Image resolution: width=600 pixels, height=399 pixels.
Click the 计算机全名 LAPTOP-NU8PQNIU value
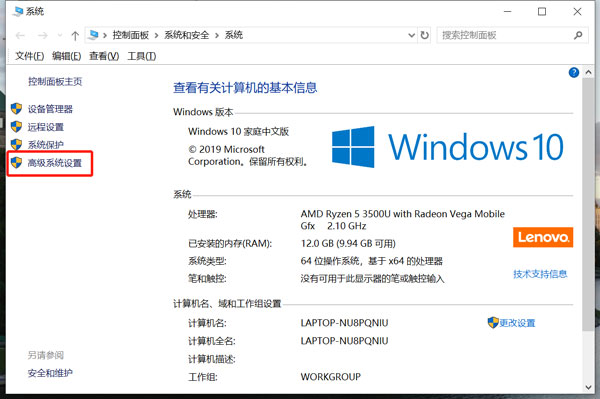click(344, 341)
